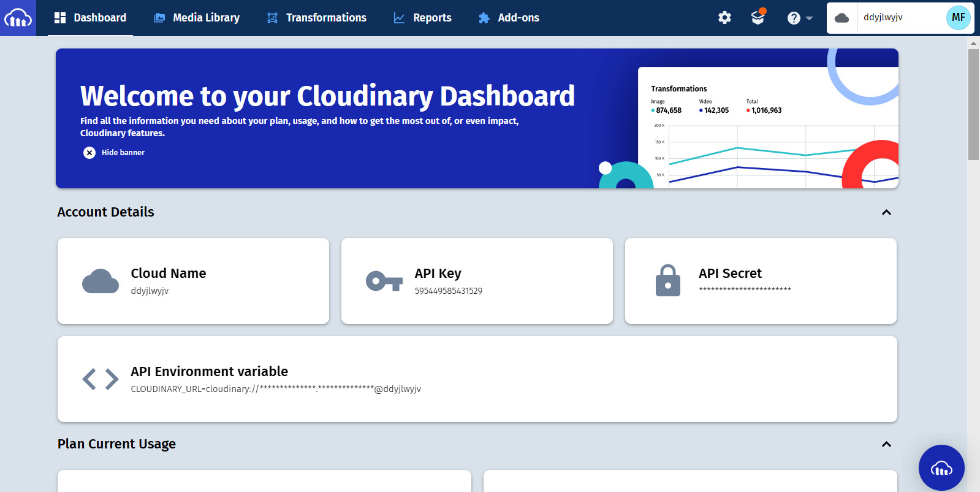Click the Cloudinary logo in the top-left corner
This screenshot has height=492, width=980.
(18, 18)
